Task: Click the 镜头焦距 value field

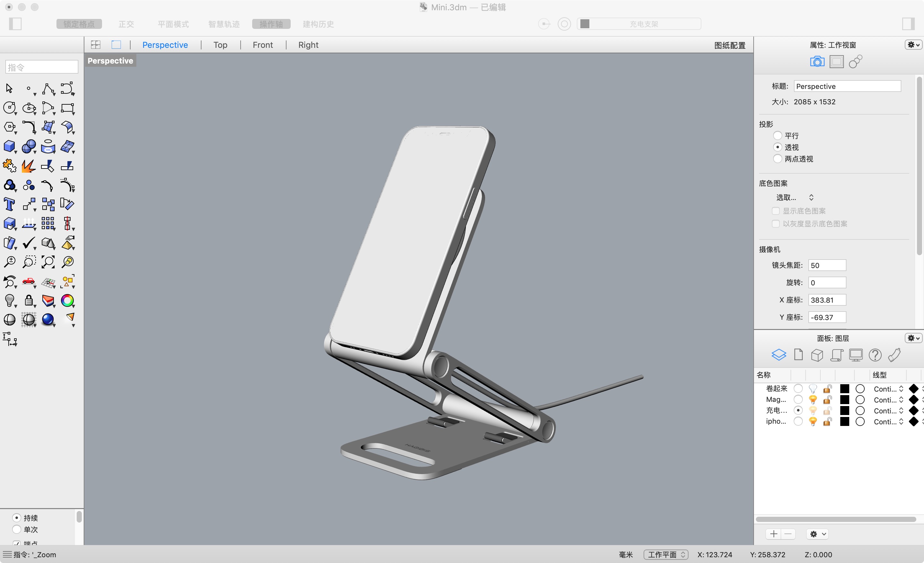Action: pyautogui.click(x=827, y=265)
